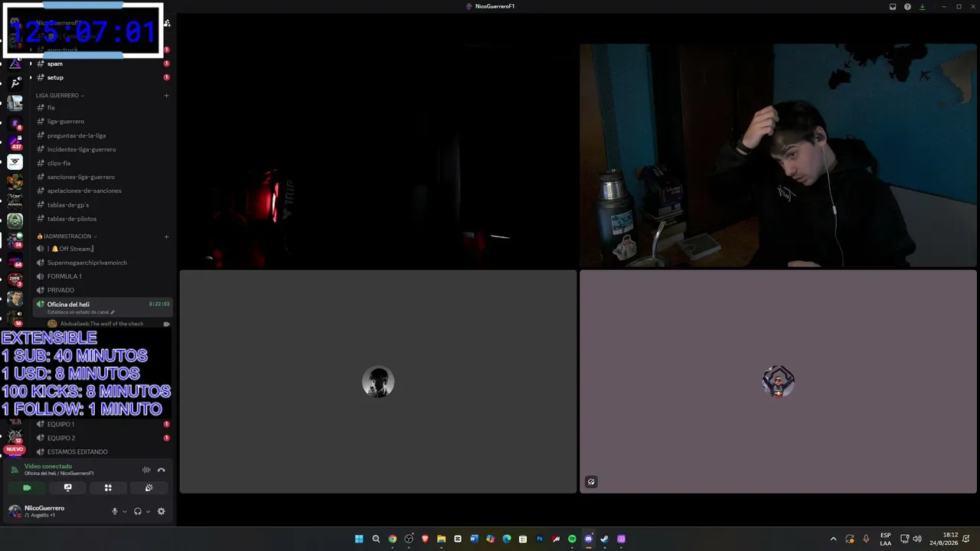Screen dimensions: 980x551
Task: Open File Explorer from the taskbar
Action: (x=441, y=539)
